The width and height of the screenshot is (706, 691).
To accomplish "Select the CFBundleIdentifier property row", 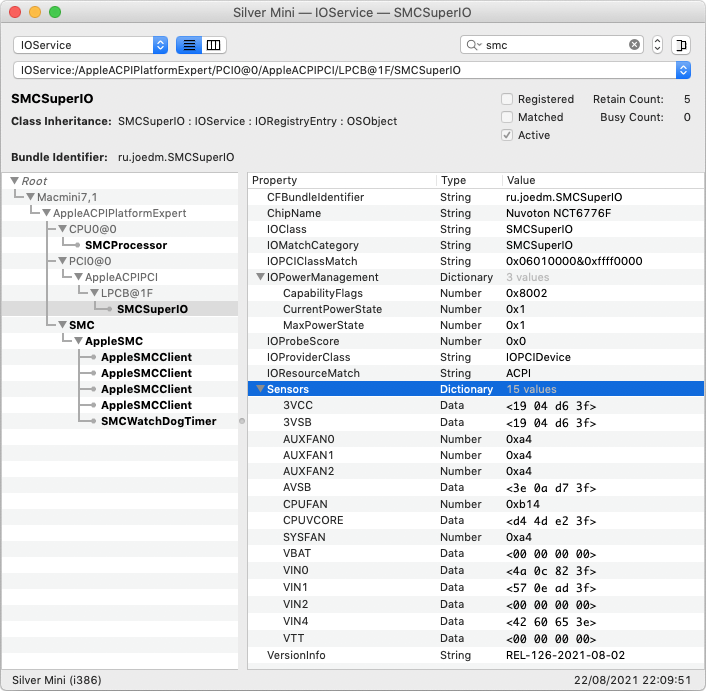I will pyautogui.click(x=475, y=197).
